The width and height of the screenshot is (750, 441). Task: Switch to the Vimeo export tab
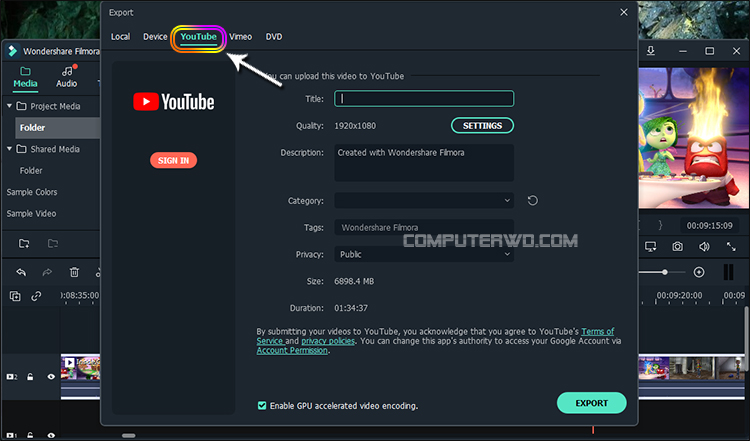pos(241,37)
